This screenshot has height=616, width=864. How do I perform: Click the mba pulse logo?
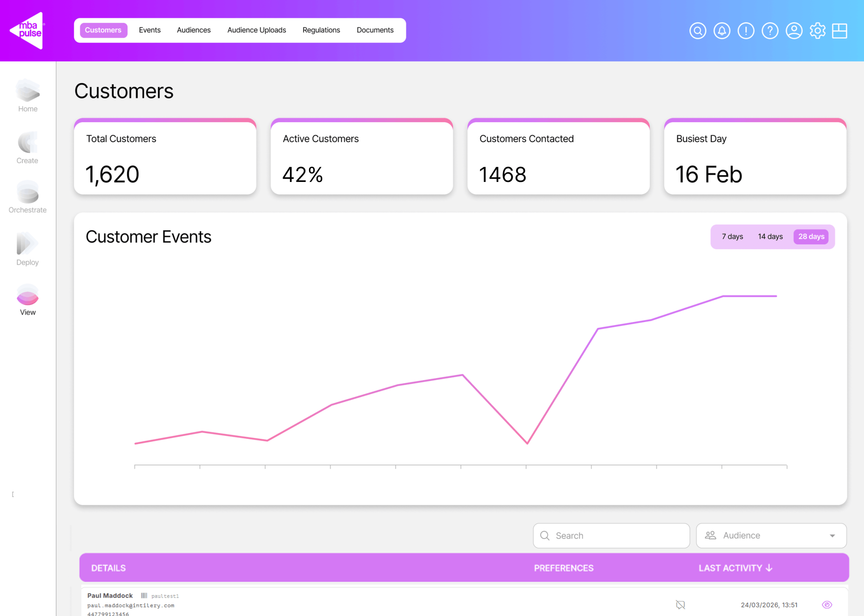(28, 30)
